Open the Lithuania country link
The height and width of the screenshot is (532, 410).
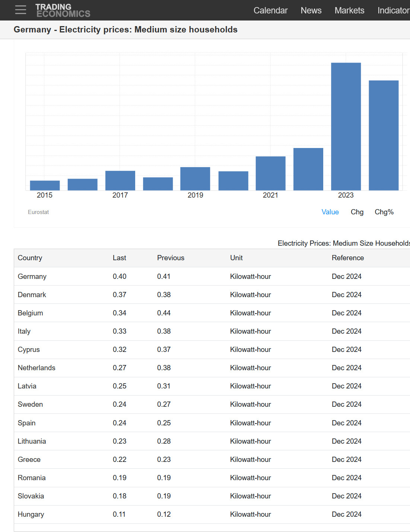click(x=32, y=441)
